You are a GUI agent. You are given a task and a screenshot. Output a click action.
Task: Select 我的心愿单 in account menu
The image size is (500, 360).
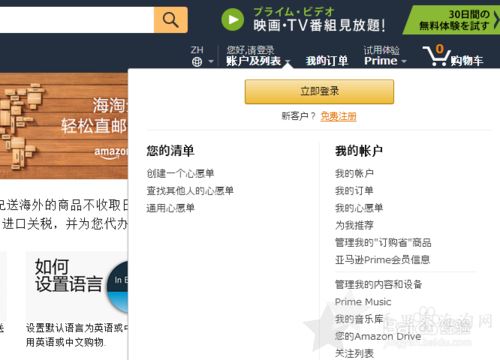359,208
